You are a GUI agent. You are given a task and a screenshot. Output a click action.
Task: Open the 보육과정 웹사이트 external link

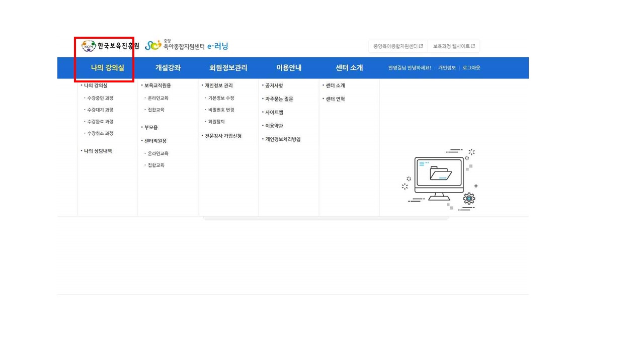pos(454,46)
